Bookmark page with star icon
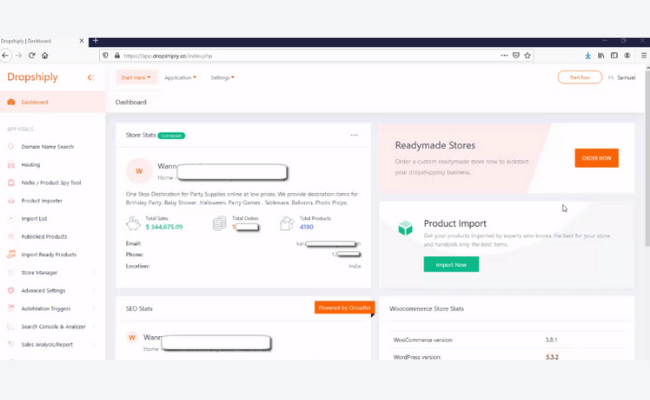650x400 pixels. 527,55
